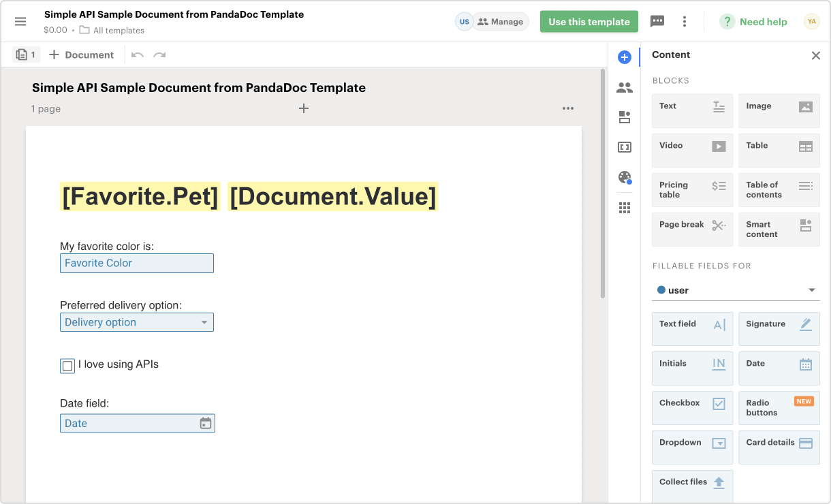Click Use this template button
This screenshot has width=831, height=504.
pyautogui.click(x=589, y=22)
